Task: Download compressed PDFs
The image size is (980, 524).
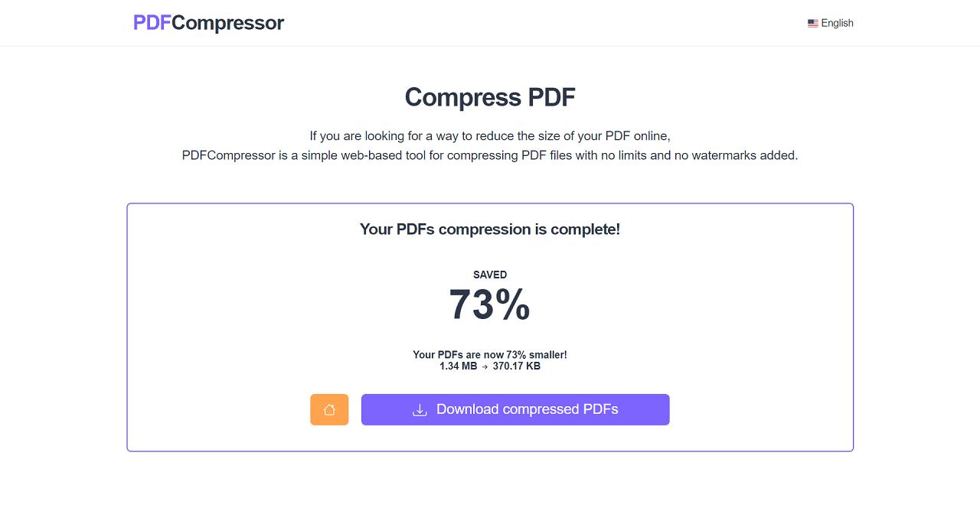Action: 515,409
